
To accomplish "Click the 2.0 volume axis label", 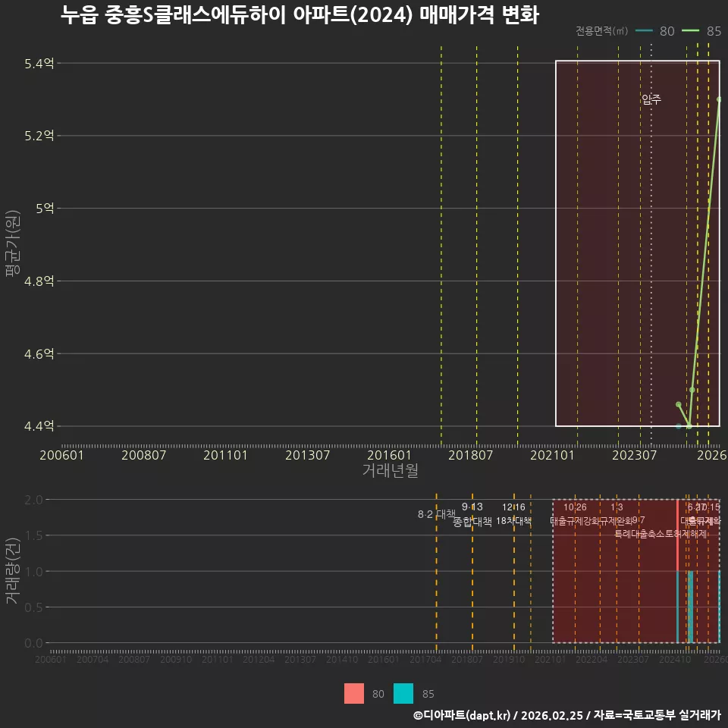I will pyautogui.click(x=33, y=500).
